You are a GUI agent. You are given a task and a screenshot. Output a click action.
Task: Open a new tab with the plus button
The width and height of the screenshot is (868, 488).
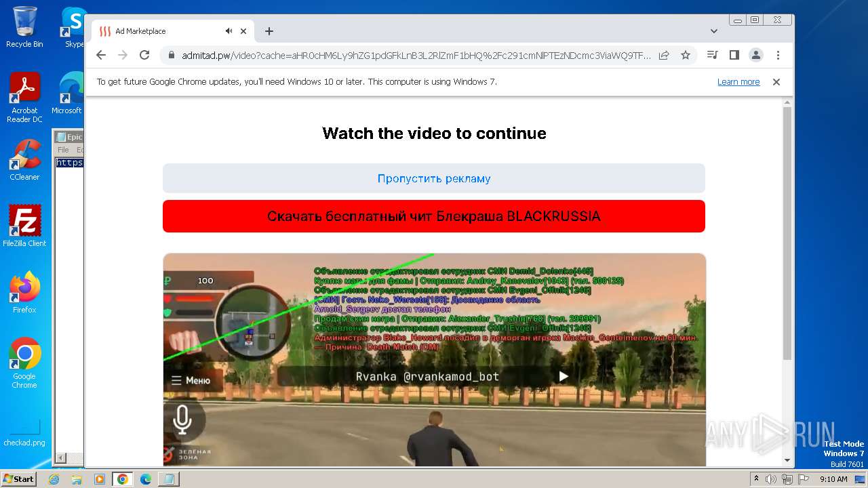click(269, 31)
